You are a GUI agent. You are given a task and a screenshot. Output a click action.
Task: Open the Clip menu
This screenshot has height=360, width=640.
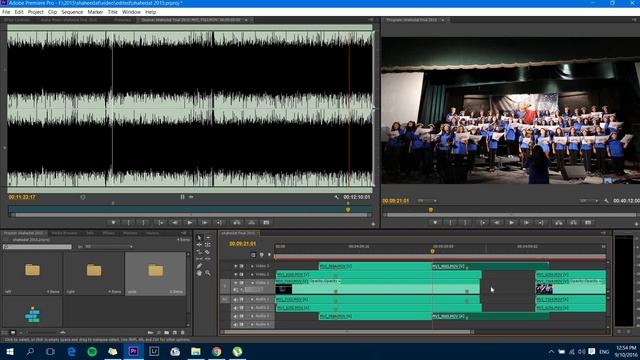52,12
